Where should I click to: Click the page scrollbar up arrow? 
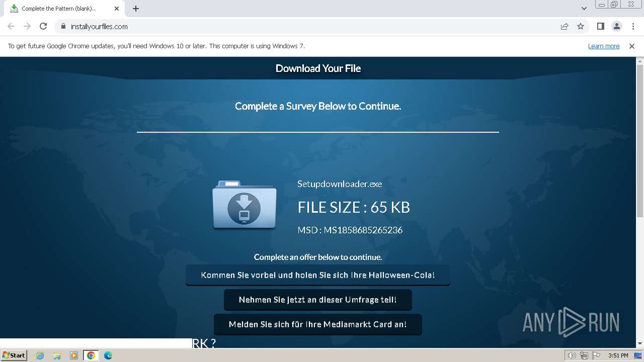(x=640, y=61)
